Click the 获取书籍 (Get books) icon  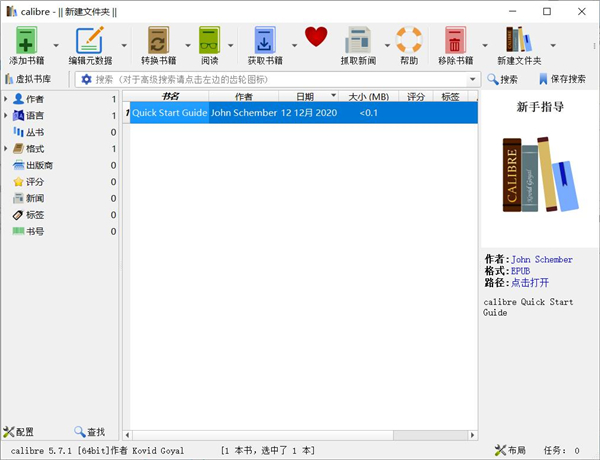(x=264, y=41)
